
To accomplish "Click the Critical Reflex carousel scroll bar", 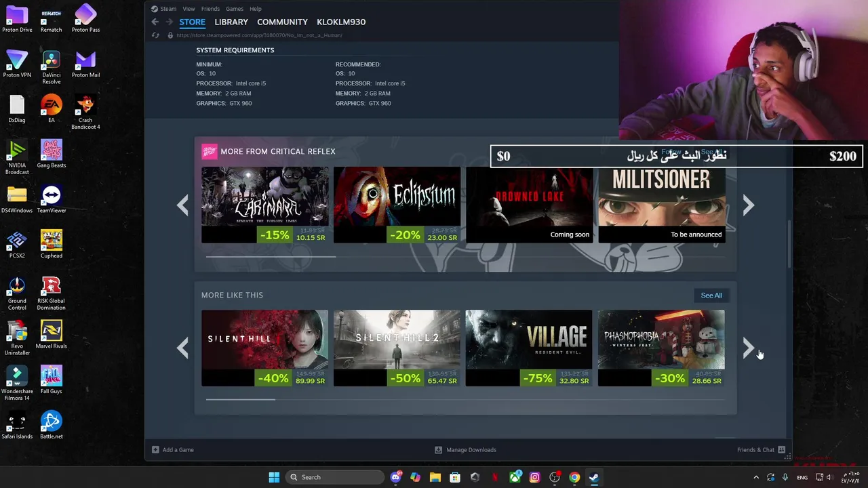I will point(271,257).
